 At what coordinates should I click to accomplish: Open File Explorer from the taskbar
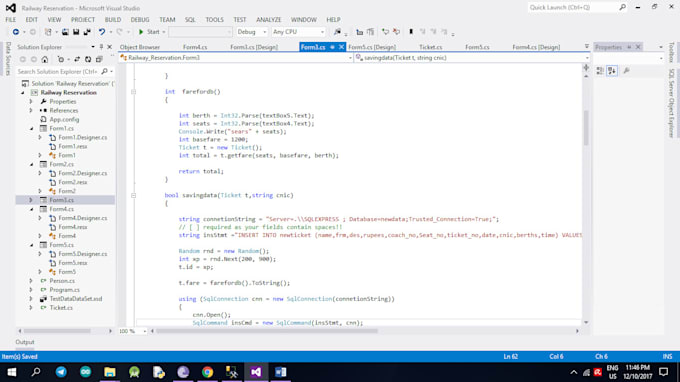tap(110, 372)
